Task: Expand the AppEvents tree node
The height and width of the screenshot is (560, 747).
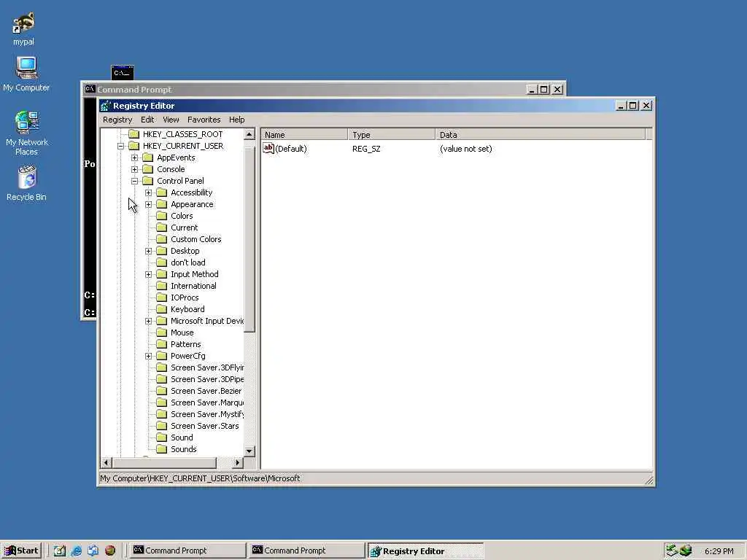Action: pos(134,157)
